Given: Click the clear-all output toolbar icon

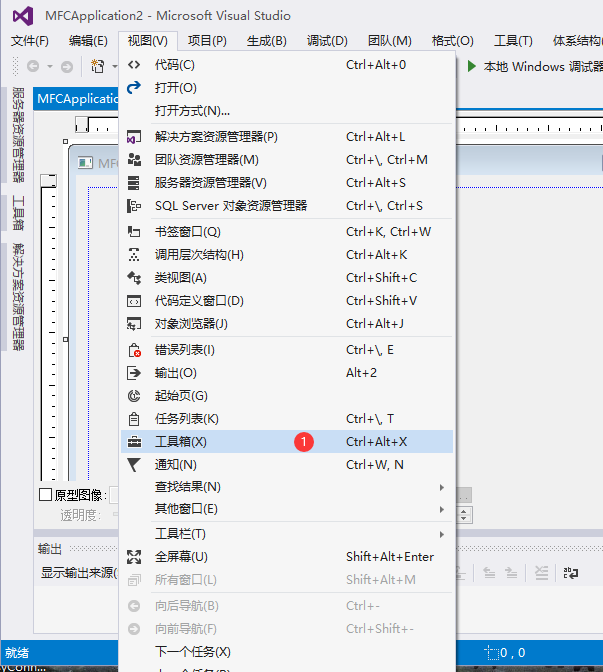Looking at the screenshot, I should tap(542, 573).
